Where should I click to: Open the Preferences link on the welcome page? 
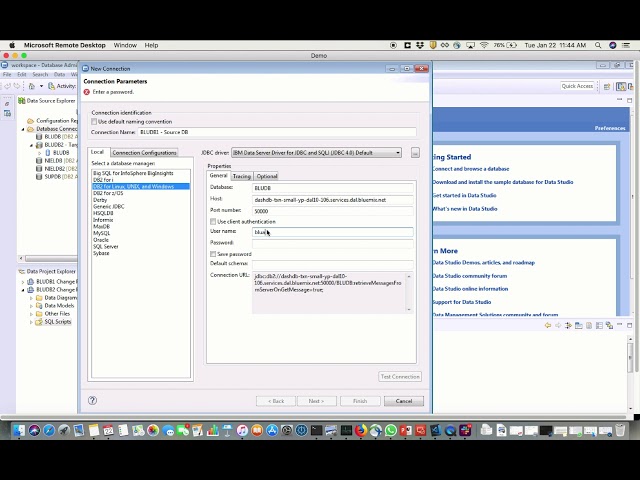[610, 128]
